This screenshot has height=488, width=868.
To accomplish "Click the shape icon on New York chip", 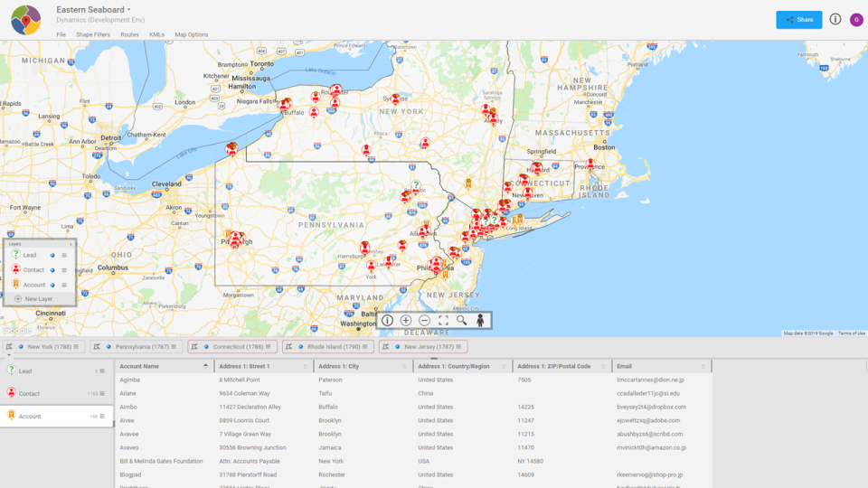I will (x=9, y=347).
